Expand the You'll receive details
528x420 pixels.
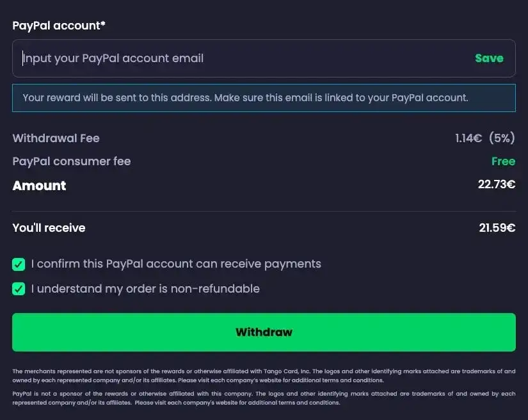(49, 228)
